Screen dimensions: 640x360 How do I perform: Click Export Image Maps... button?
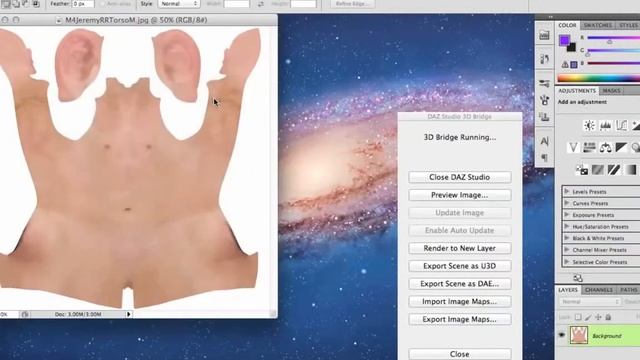click(x=460, y=319)
